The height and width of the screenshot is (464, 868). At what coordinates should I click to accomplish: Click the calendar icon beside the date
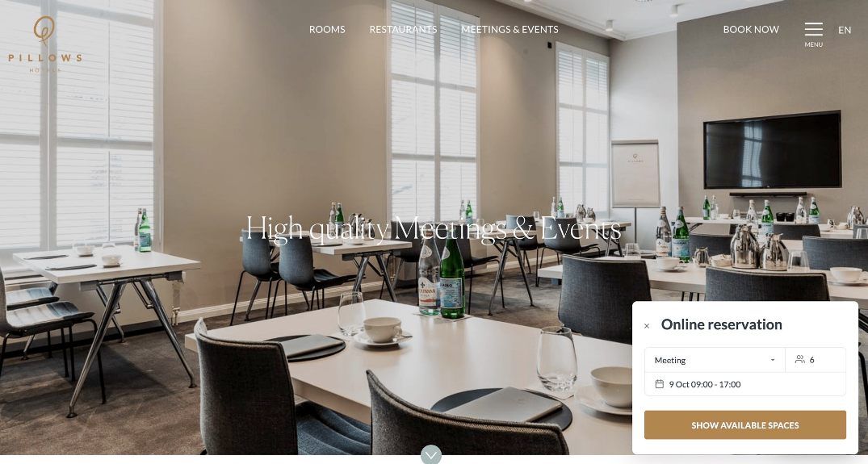point(660,384)
